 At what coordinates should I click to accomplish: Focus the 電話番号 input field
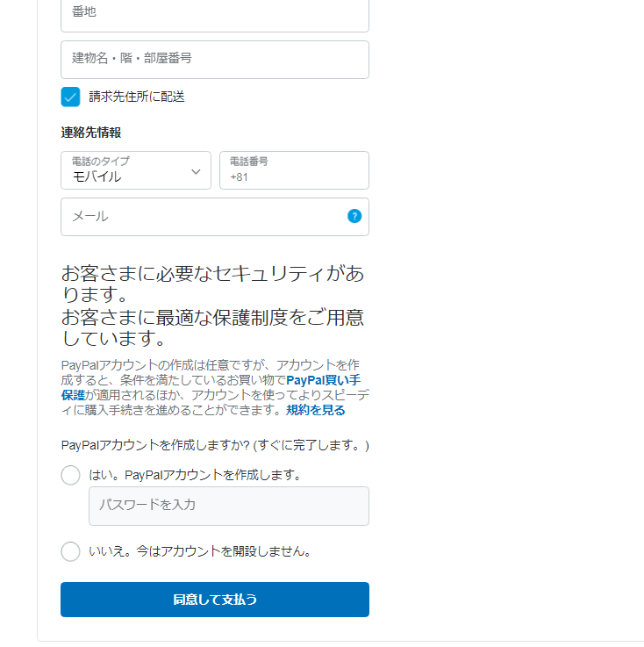(294, 170)
